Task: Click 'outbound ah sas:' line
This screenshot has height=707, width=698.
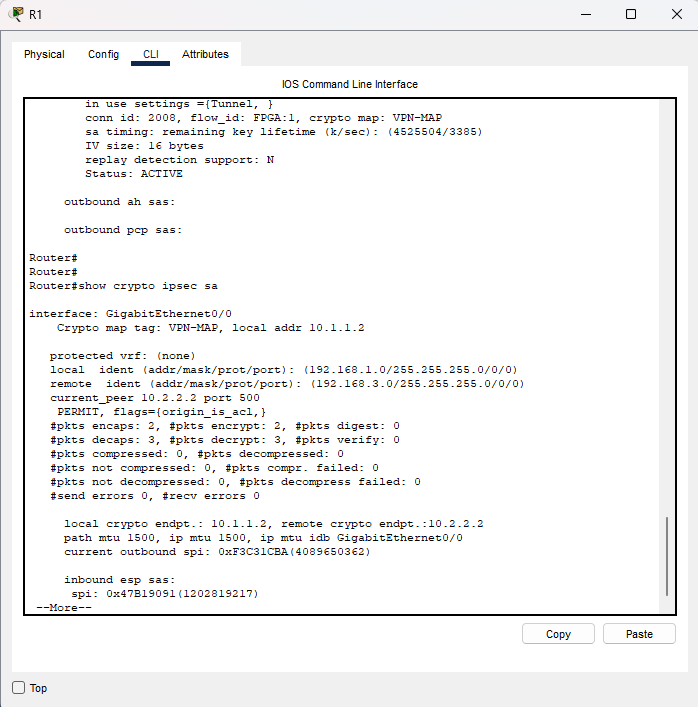Action: pyautogui.click(x=119, y=202)
